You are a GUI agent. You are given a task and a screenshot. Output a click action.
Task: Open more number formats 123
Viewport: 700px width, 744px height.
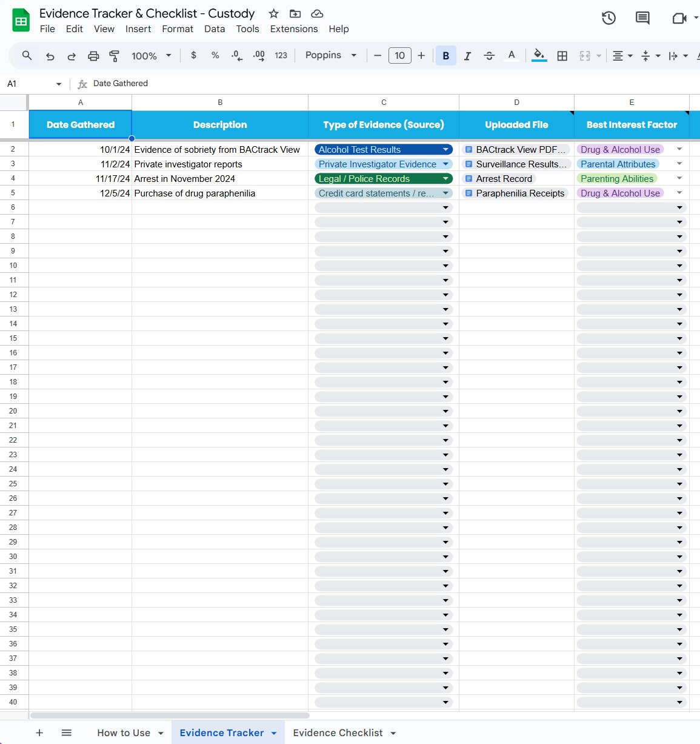pyautogui.click(x=281, y=56)
